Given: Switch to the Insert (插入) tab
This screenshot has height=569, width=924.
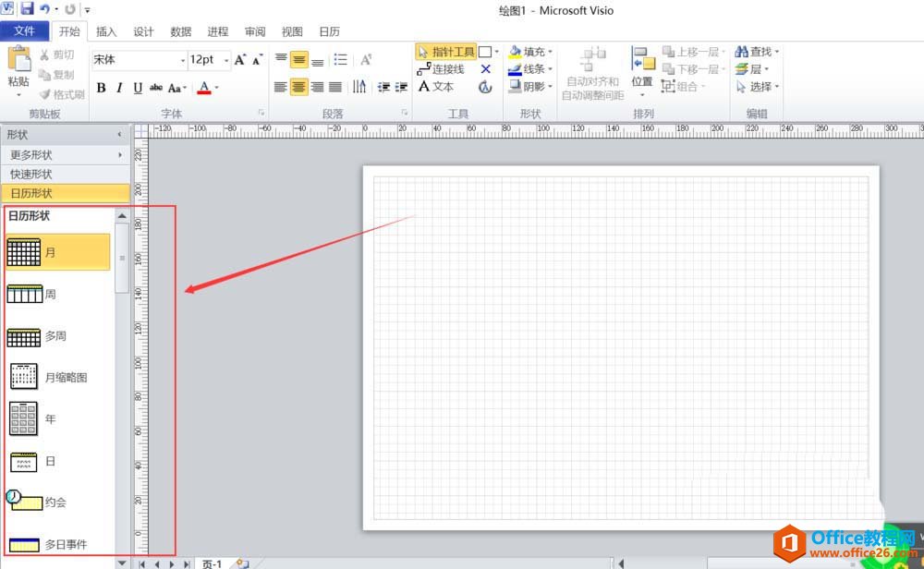Looking at the screenshot, I should tap(106, 31).
